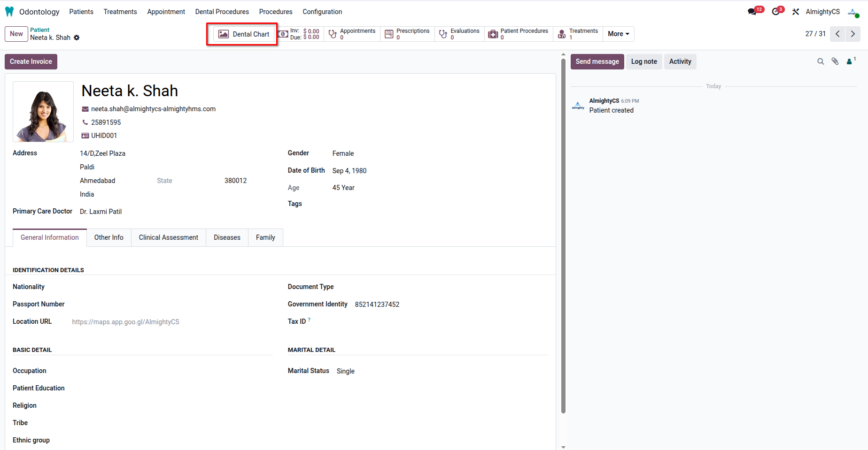Open the Dental Chart button
The width and height of the screenshot is (868, 450).
coord(244,34)
